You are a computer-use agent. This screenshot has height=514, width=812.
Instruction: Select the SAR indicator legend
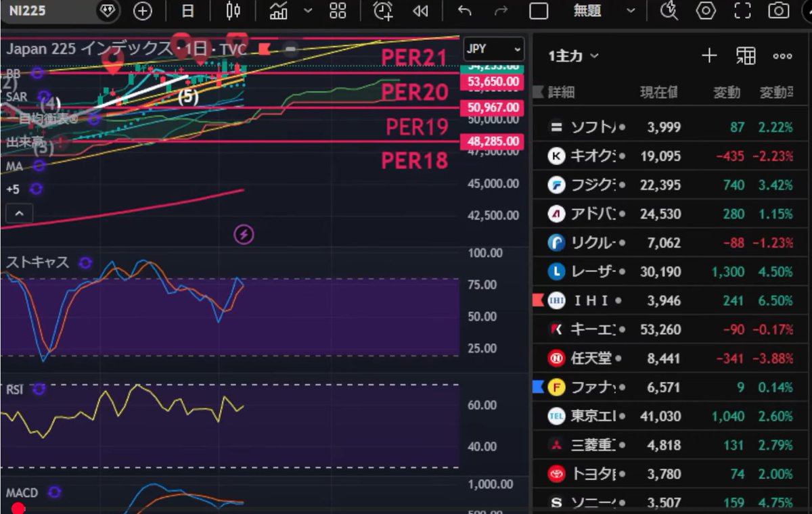pyautogui.click(x=17, y=97)
